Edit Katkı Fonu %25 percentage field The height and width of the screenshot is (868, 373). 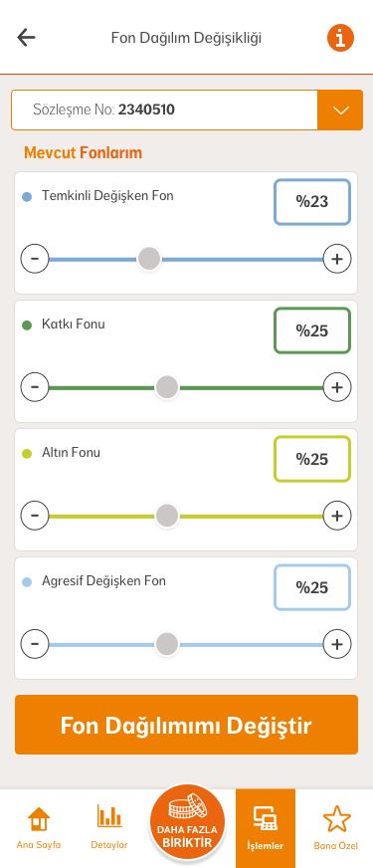[312, 330]
